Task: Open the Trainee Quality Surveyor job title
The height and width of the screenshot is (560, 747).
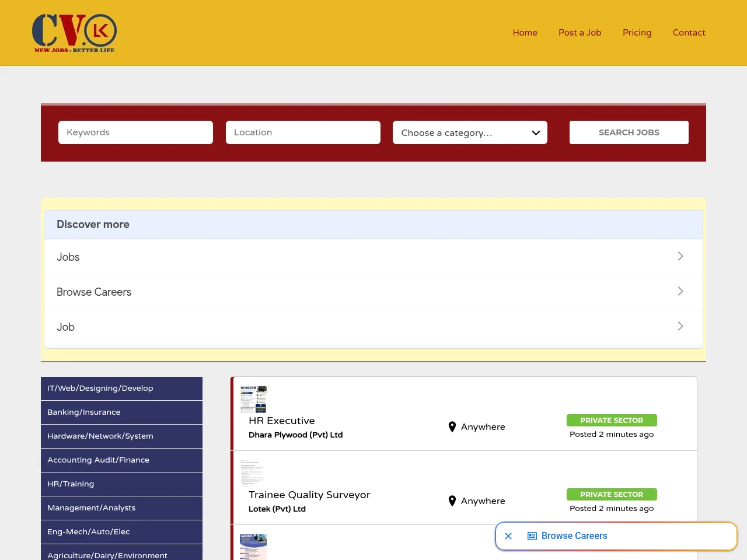Action: tap(309, 495)
